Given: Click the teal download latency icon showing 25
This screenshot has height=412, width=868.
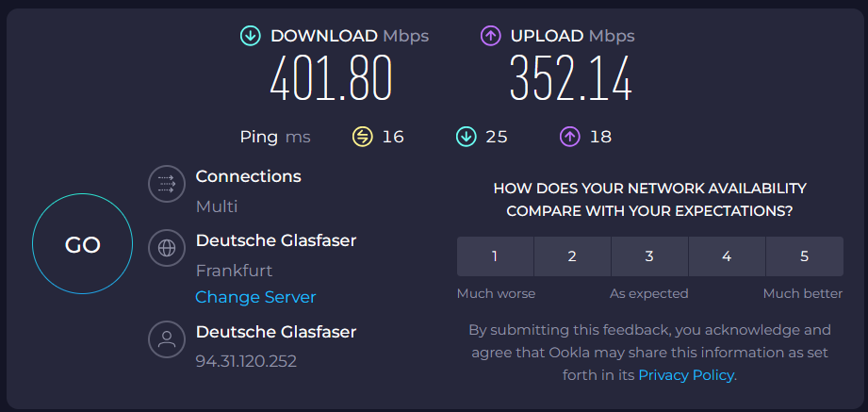Looking at the screenshot, I should point(467,137).
